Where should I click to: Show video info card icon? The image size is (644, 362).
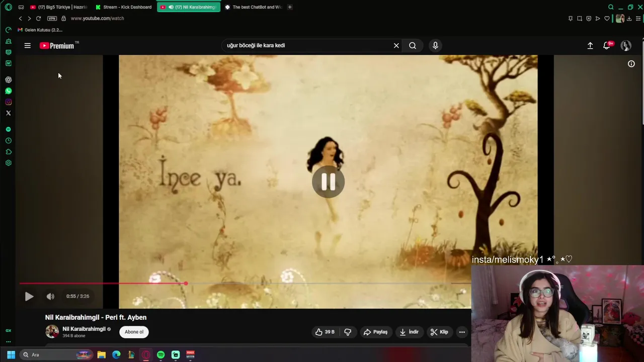631,64
